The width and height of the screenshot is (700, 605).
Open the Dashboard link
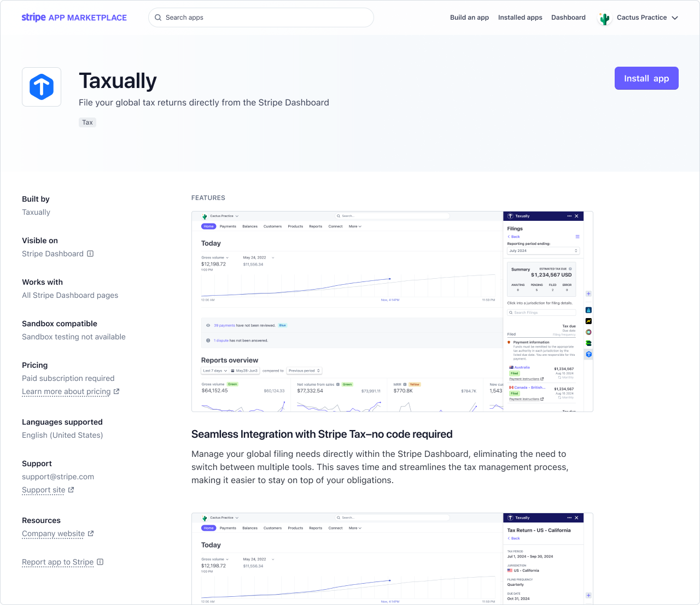pyautogui.click(x=568, y=17)
